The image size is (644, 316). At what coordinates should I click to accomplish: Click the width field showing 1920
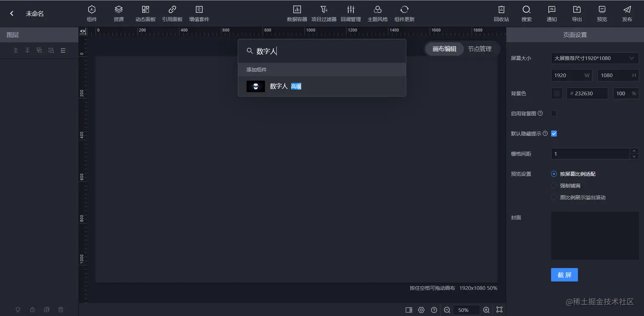[x=572, y=75]
